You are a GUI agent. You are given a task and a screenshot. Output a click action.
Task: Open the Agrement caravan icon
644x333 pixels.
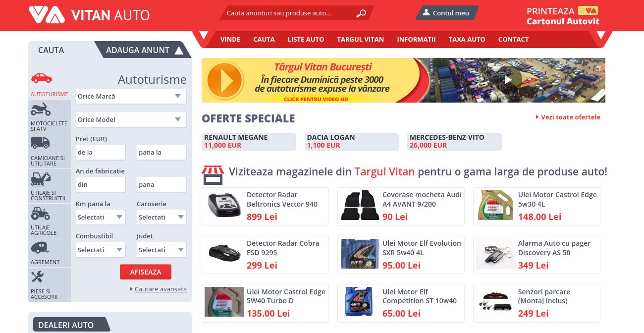tap(40, 247)
